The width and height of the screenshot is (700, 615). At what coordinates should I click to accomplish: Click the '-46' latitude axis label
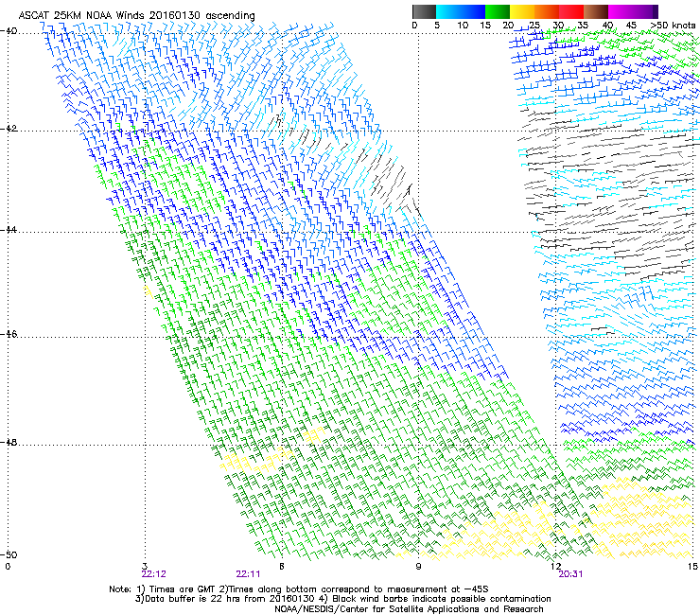[x=9, y=334]
